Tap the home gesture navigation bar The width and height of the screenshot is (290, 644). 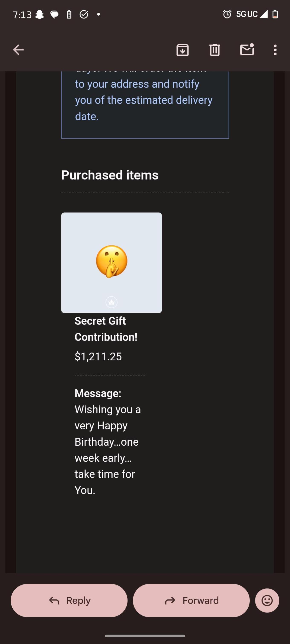pyautogui.click(x=145, y=636)
